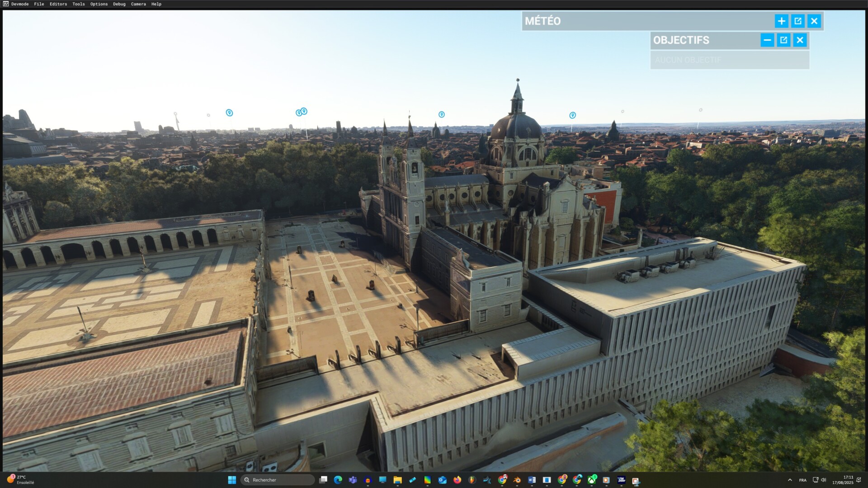Click the POI marker above the cathedral's left
The width and height of the screenshot is (868, 488).
441,115
